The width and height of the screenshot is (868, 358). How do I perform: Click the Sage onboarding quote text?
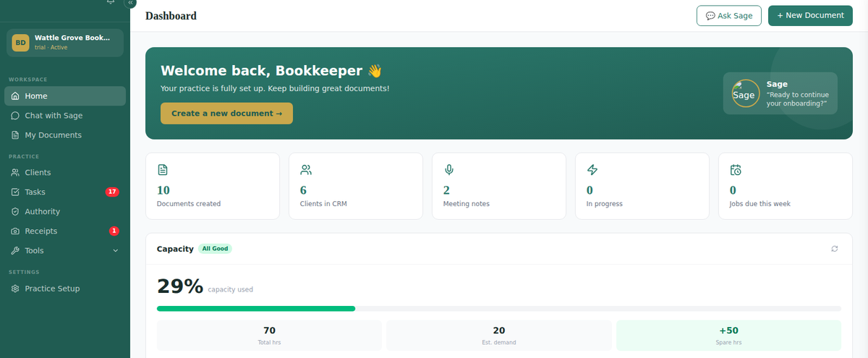(x=798, y=99)
